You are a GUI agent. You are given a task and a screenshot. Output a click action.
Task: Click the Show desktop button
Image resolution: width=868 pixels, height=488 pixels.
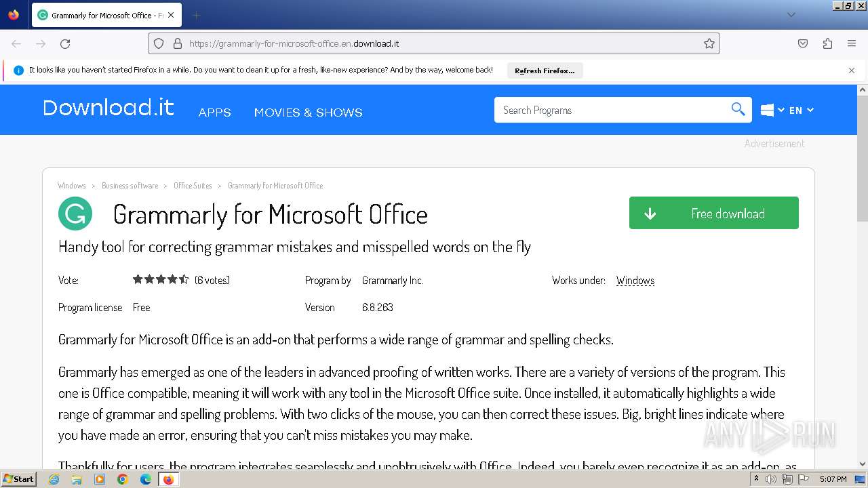click(861, 479)
